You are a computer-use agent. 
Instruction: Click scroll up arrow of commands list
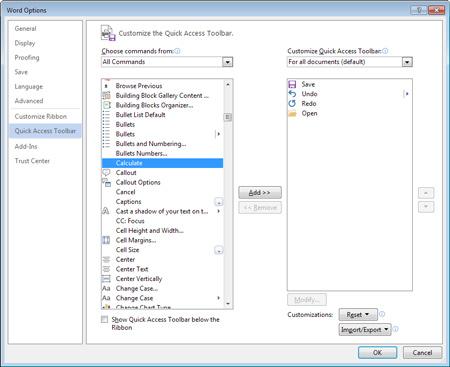coord(228,85)
